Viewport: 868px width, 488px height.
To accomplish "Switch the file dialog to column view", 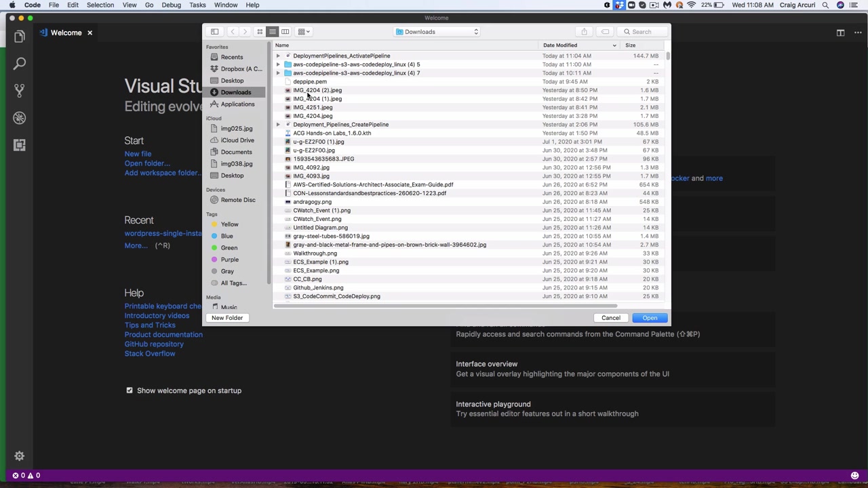I will pos(285,32).
